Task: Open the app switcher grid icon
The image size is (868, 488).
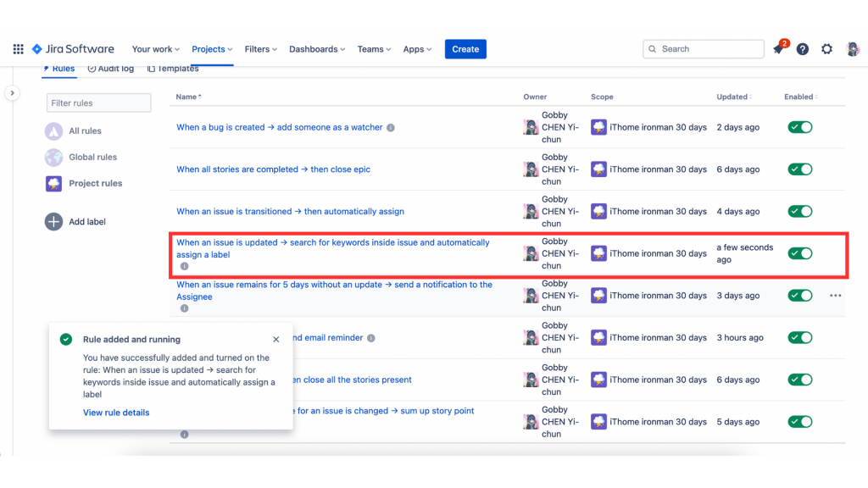Action: [x=19, y=49]
